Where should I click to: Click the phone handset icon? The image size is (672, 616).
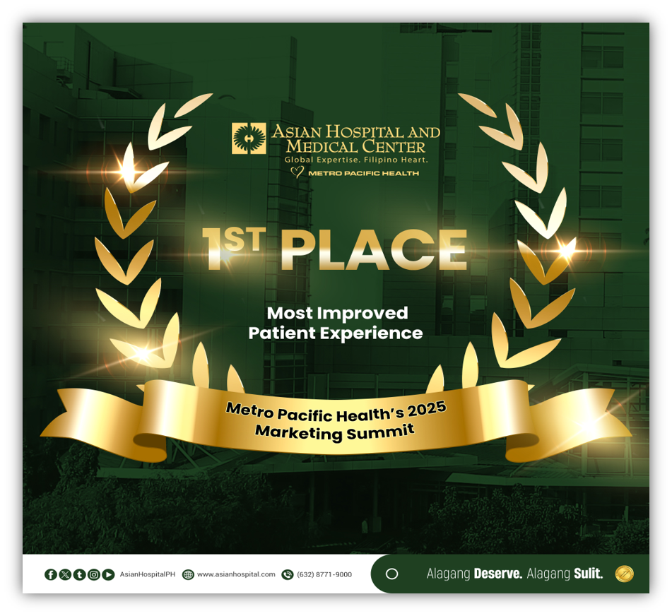point(287,574)
